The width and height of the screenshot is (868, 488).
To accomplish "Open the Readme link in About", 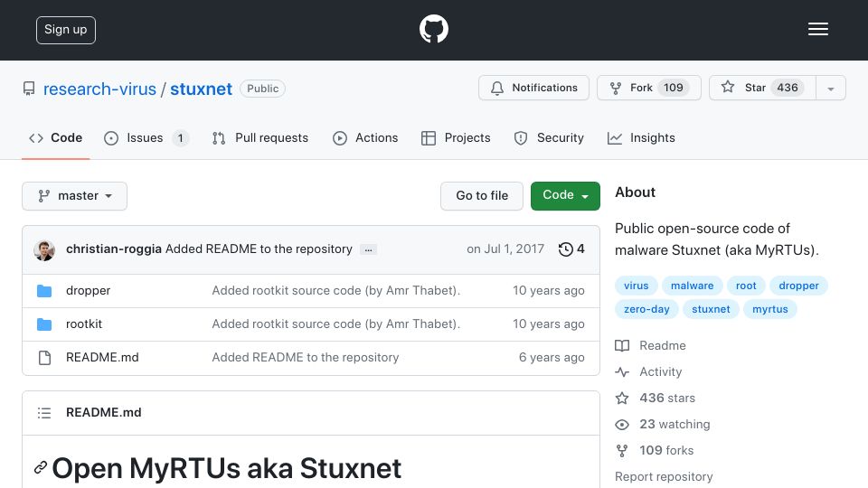I will [662, 346].
